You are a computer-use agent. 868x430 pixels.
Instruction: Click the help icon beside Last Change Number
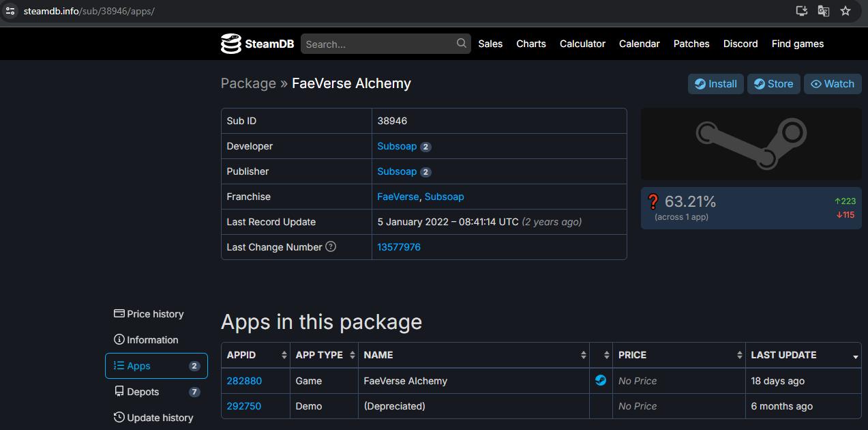point(331,247)
